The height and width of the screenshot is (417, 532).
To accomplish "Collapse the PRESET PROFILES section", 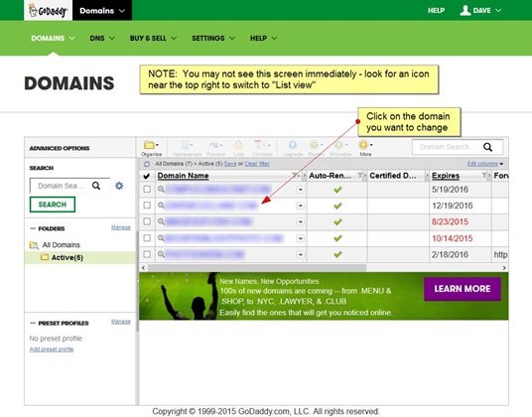I will [33, 323].
